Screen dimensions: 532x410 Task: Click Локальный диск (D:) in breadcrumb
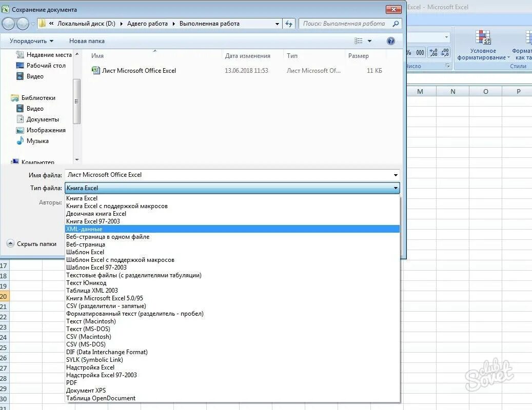(x=86, y=24)
